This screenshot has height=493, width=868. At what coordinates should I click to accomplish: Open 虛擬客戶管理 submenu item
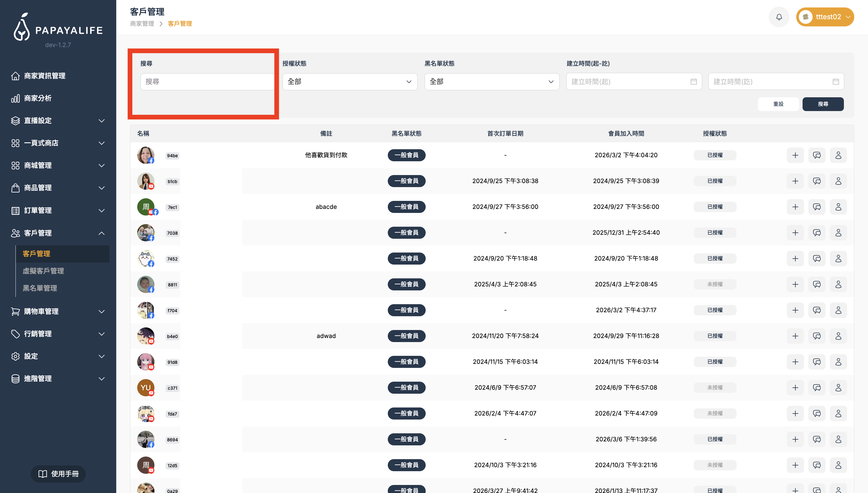point(43,271)
